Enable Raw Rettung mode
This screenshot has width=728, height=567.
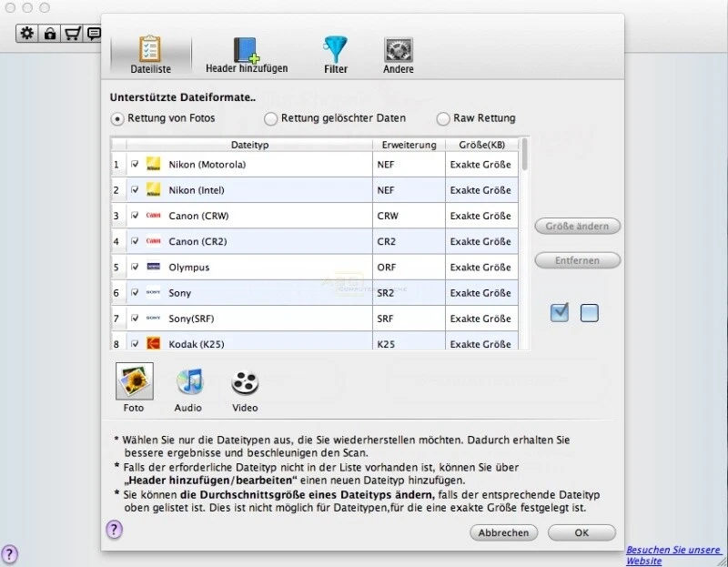[444, 118]
